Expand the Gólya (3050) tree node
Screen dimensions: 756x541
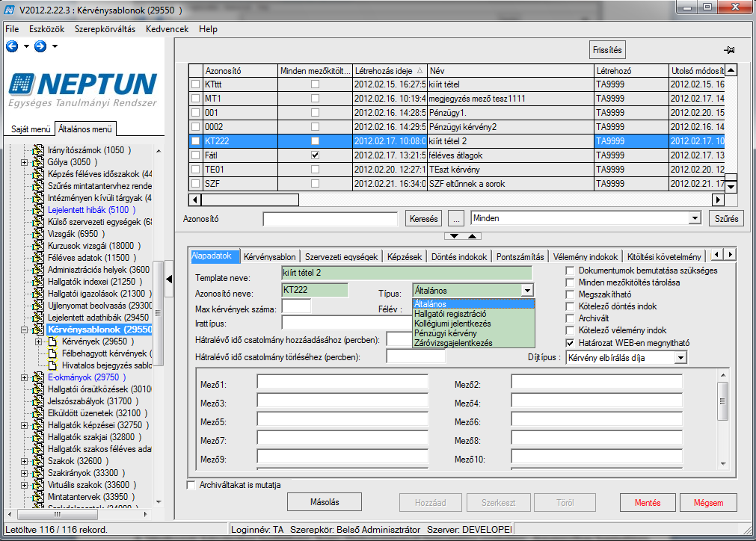(24, 162)
